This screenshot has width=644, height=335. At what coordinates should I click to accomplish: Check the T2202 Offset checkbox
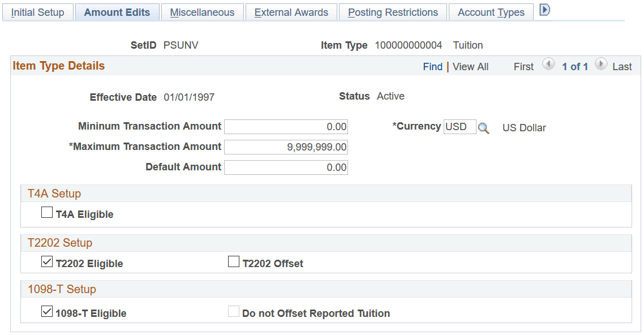[x=234, y=263]
